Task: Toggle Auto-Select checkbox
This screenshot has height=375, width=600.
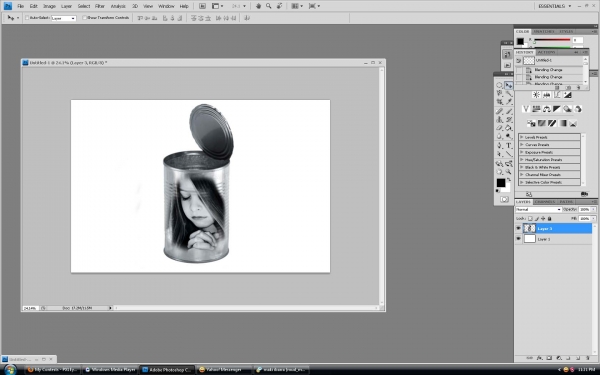Action: [27, 18]
